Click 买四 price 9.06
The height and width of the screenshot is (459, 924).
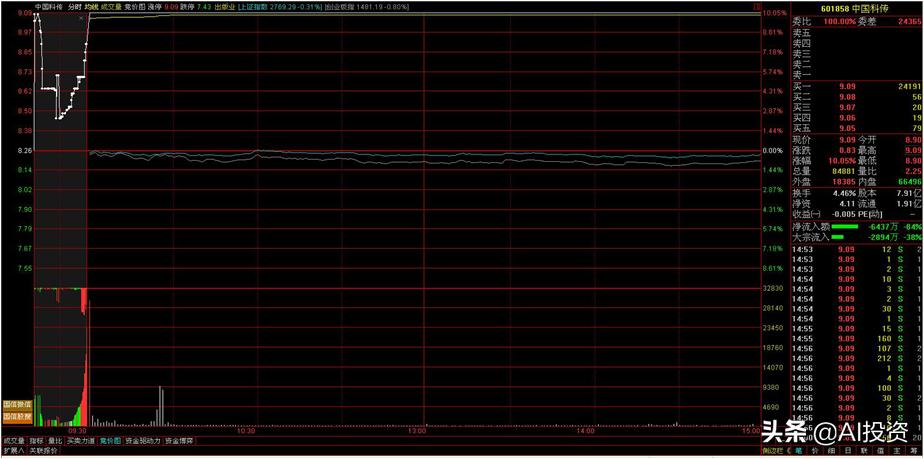tap(847, 118)
